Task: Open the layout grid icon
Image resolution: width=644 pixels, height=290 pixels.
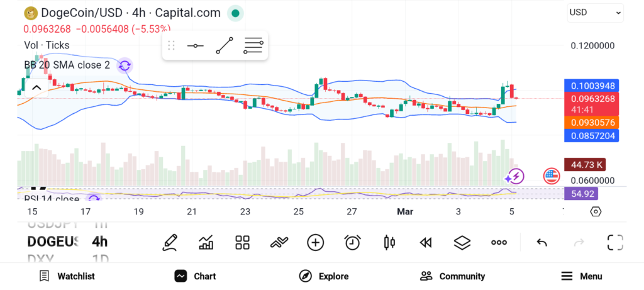Action: (242, 242)
